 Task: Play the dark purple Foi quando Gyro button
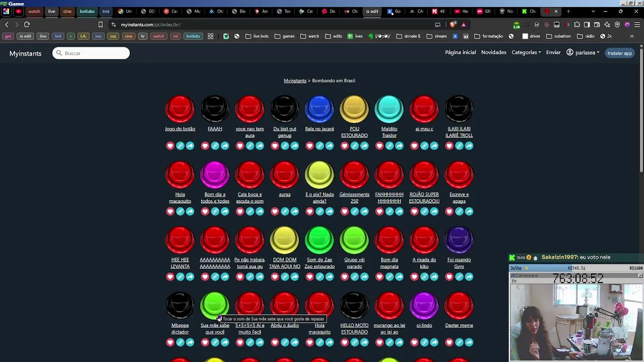click(x=459, y=240)
